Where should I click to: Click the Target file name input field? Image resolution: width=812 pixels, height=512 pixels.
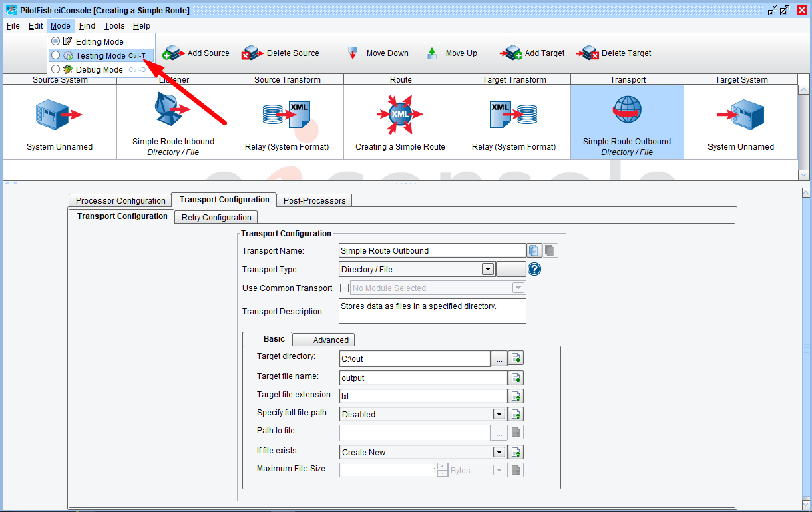point(423,378)
